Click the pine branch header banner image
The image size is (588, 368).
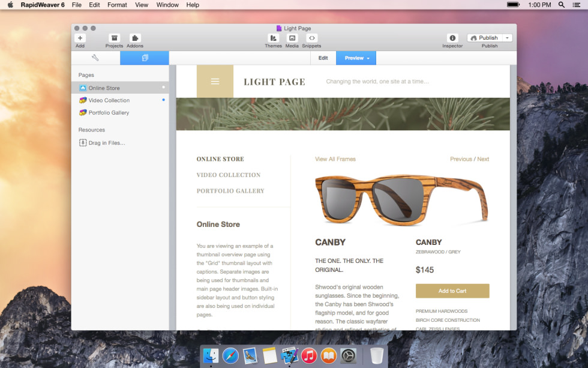tap(343, 114)
